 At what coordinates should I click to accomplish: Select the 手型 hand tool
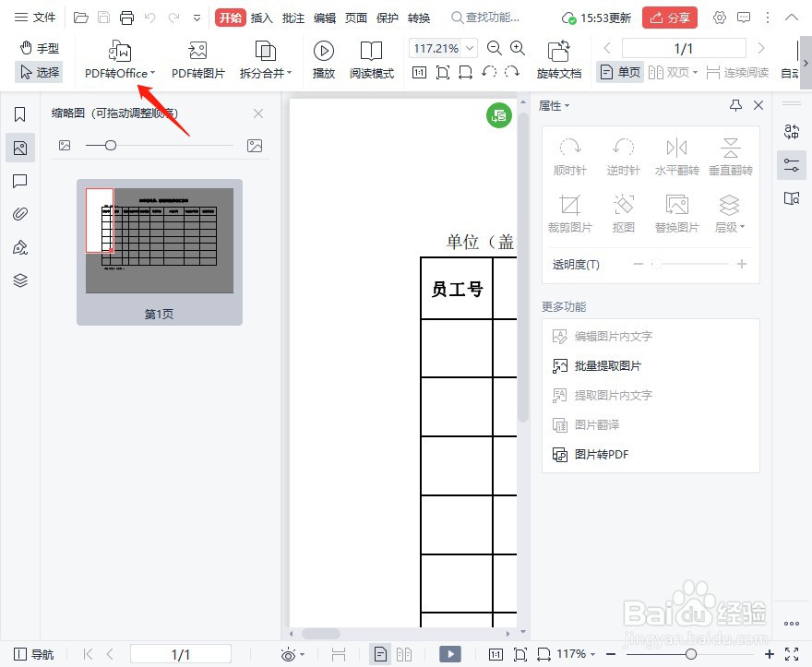click(40, 48)
